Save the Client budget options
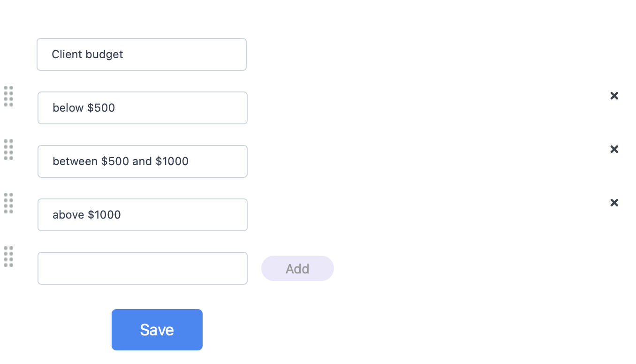This screenshot has height=364, width=636. [x=157, y=330]
